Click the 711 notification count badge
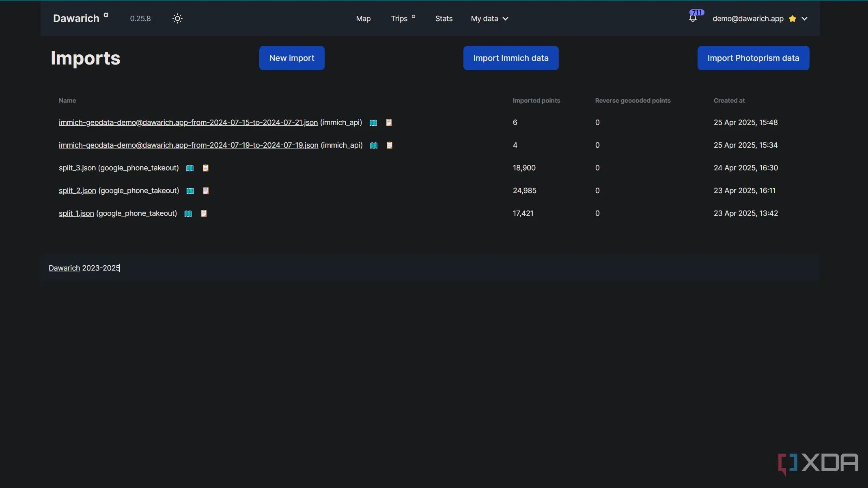Image resolution: width=868 pixels, height=488 pixels. tap(697, 13)
